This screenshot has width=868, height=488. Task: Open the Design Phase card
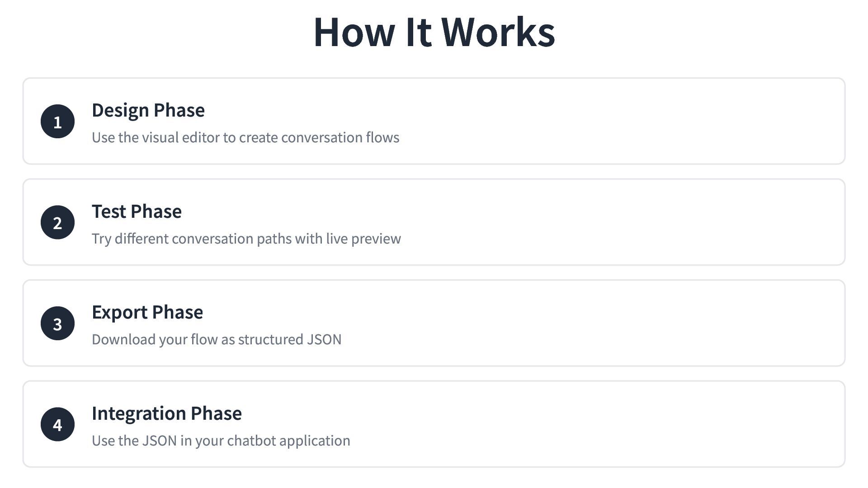434,121
